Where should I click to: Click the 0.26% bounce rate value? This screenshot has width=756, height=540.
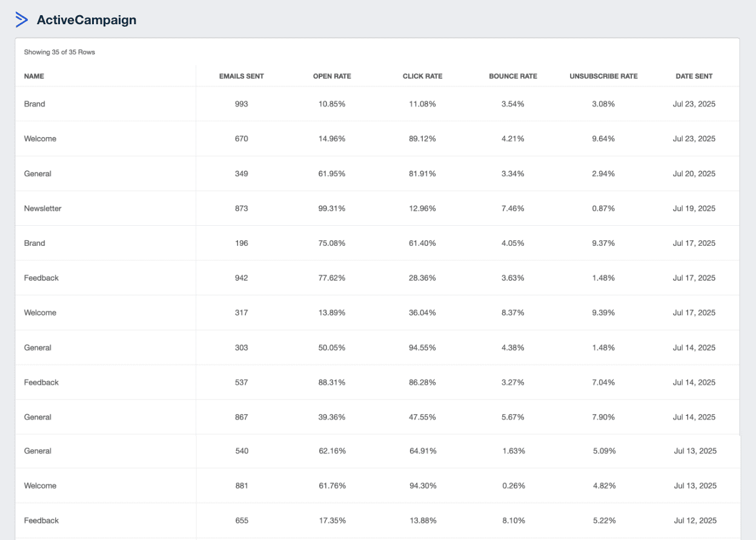point(513,486)
